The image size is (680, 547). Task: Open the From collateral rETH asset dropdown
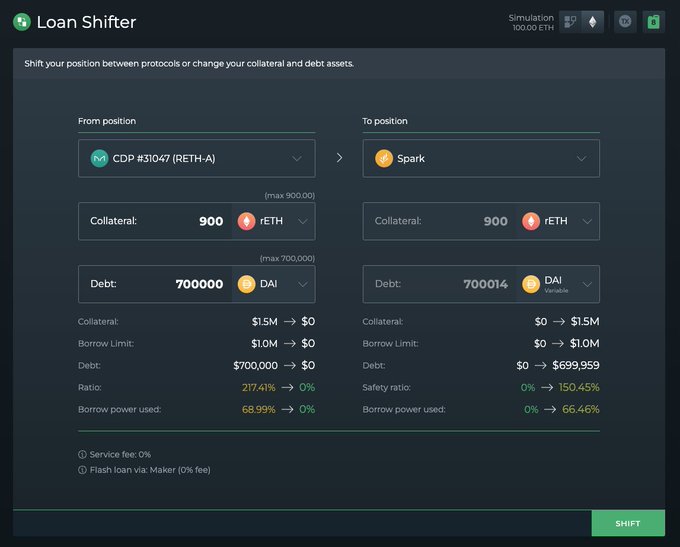coord(274,221)
